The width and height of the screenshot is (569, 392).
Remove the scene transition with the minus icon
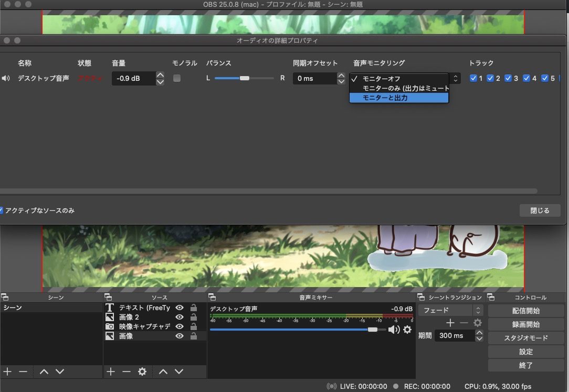[x=464, y=323]
